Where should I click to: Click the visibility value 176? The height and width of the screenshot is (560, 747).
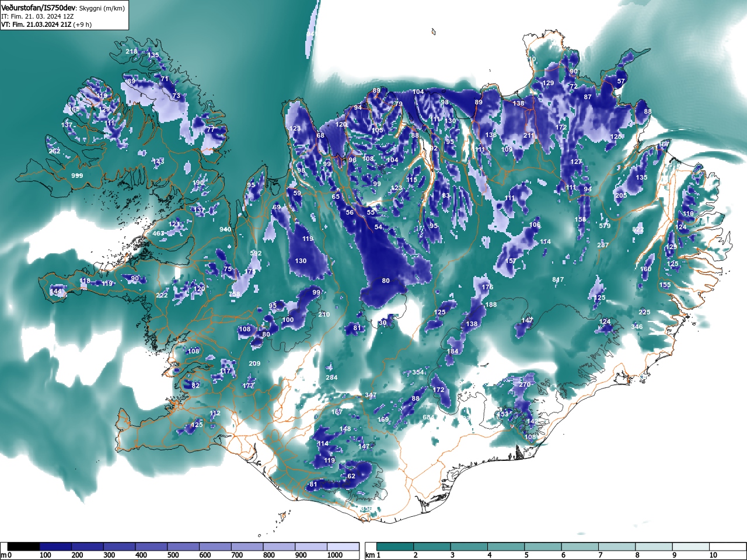(x=487, y=287)
